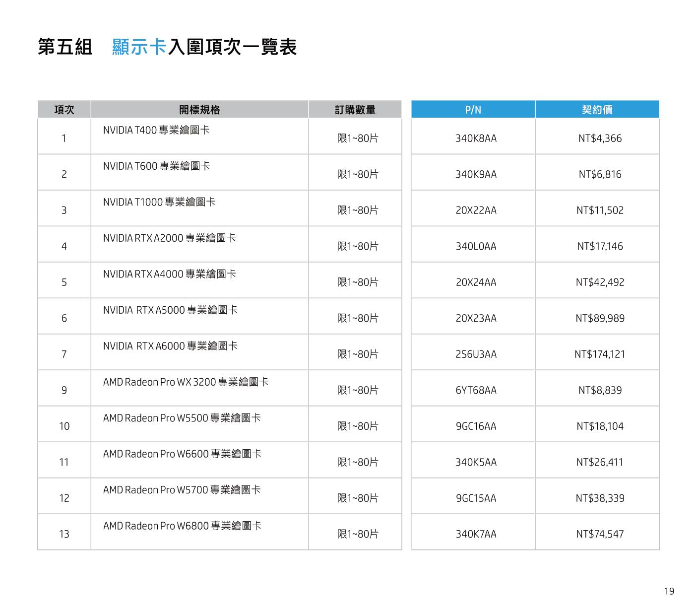Click part number 9GC16AA
697x616 pixels.
tap(476, 426)
